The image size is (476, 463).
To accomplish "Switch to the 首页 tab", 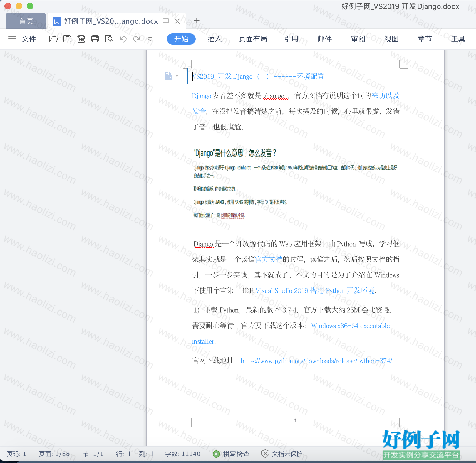I will (x=26, y=21).
